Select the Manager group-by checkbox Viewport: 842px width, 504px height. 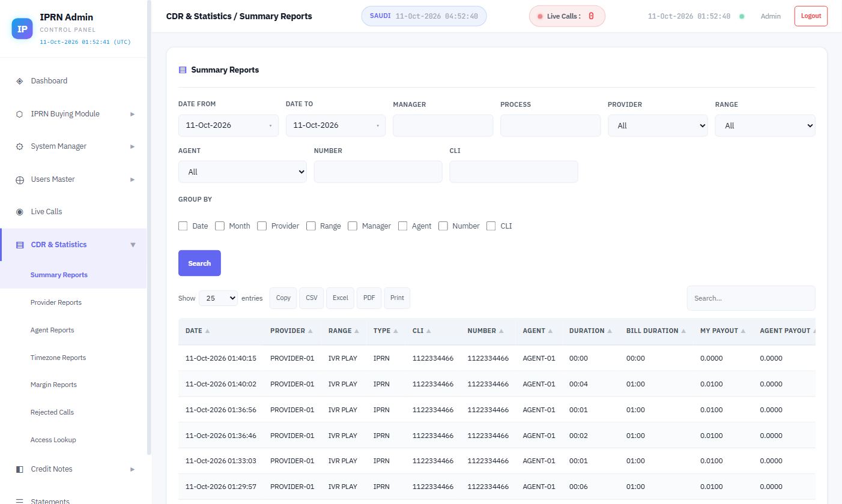353,226
